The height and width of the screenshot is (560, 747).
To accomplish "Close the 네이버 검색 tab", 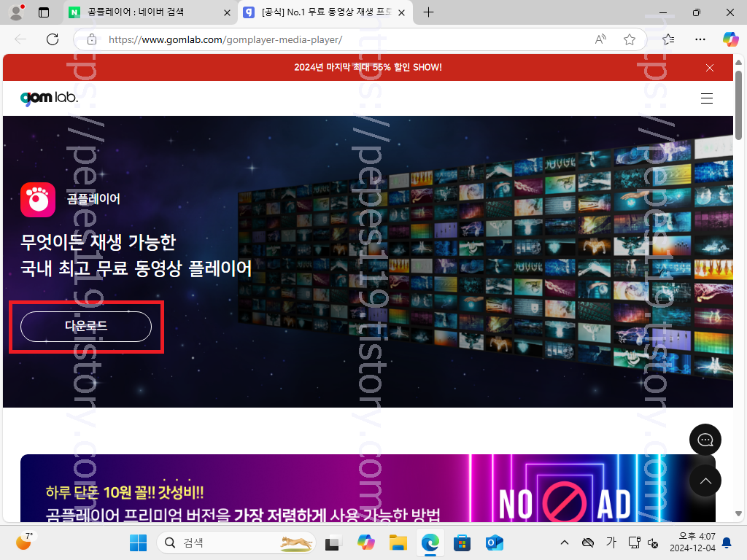I will [x=228, y=13].
